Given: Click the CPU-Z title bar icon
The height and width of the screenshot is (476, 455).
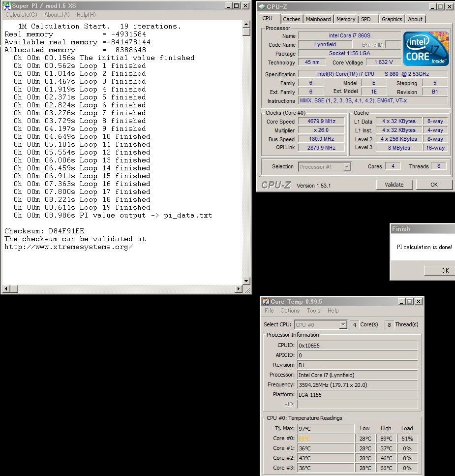Looking at the screenshot, I should coord(262,7).
